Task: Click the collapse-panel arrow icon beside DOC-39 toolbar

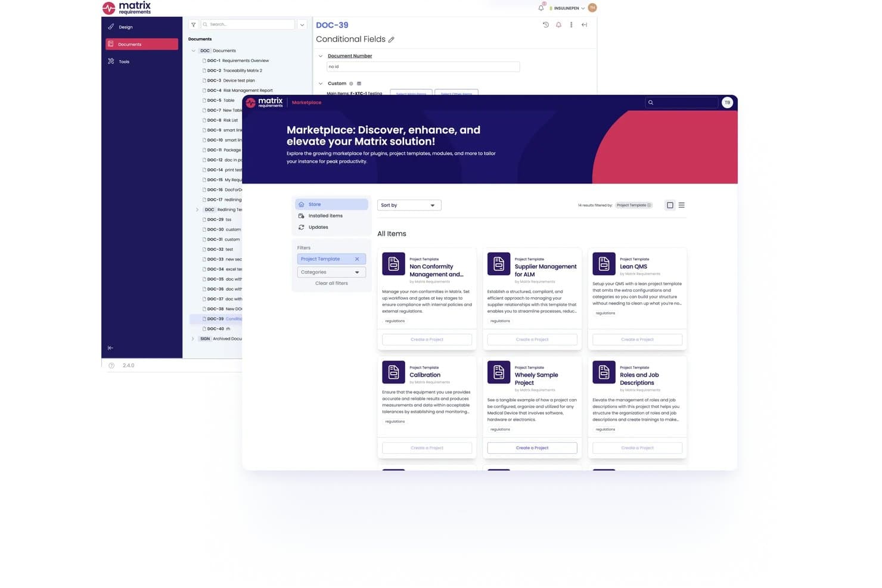Action: click(x=584, y=24)
